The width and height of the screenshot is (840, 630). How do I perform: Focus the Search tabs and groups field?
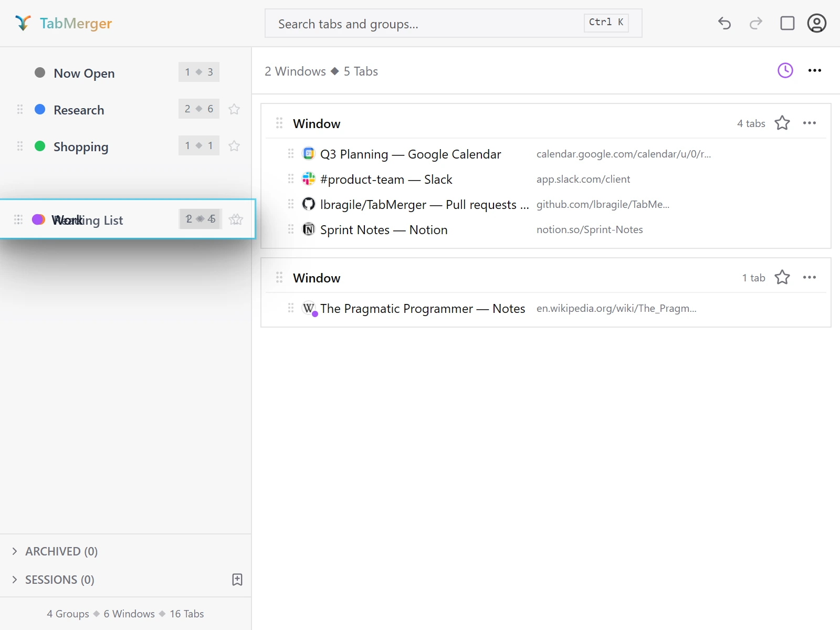click(454, 23)
